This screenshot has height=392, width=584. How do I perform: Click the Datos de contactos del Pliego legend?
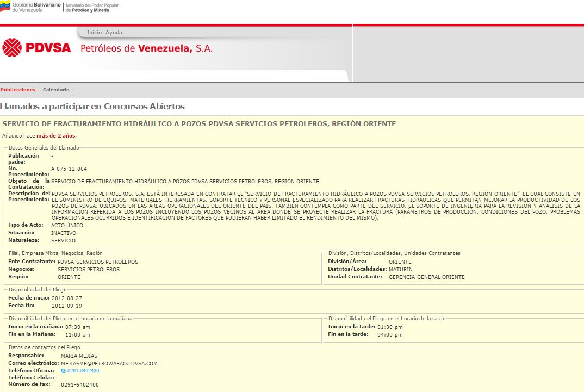click(45, 347)
